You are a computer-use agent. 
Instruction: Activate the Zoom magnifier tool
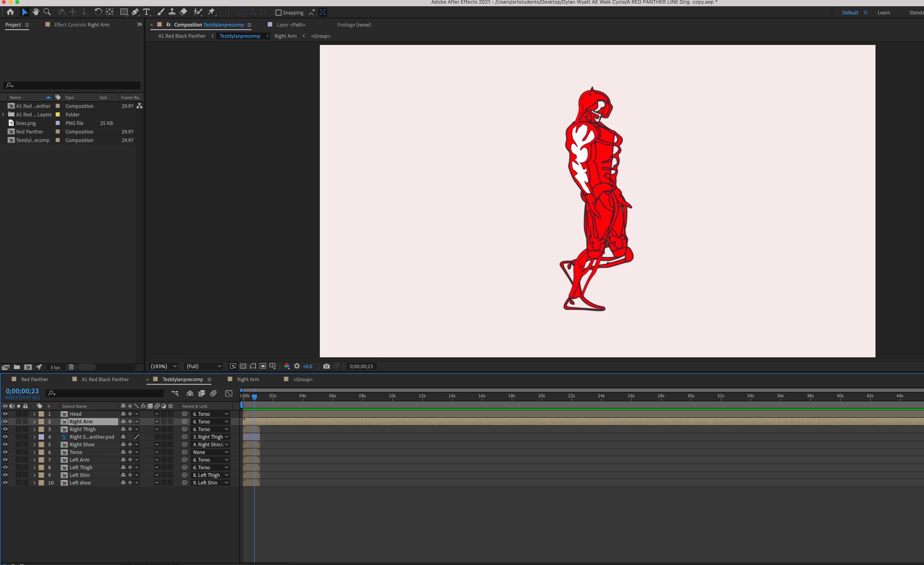coord(47,12)
